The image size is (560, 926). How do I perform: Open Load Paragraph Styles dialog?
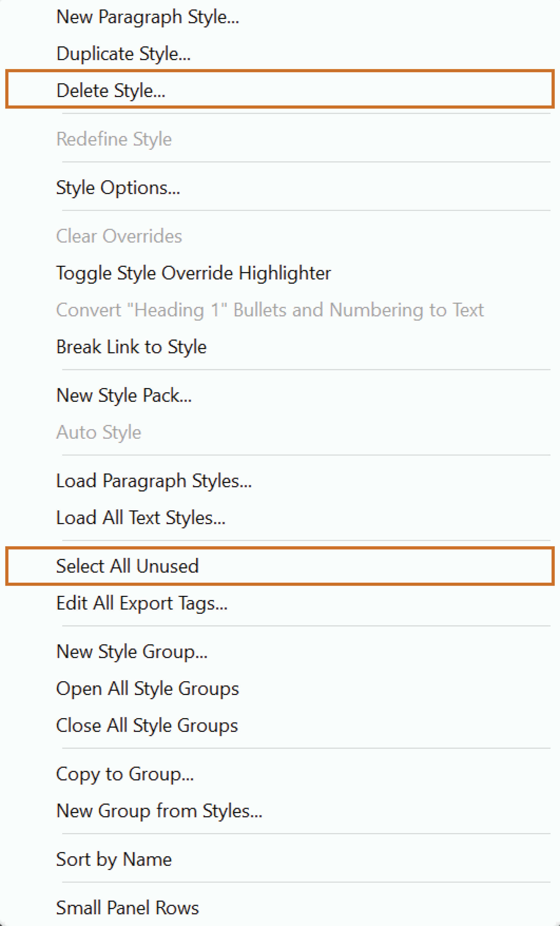click(x=153, y=480)
